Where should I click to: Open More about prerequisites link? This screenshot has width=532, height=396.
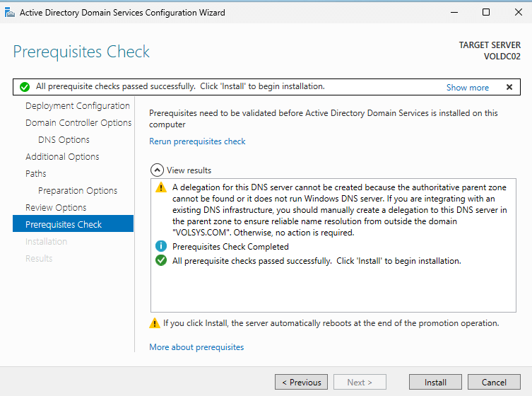(x=196, y=347)
